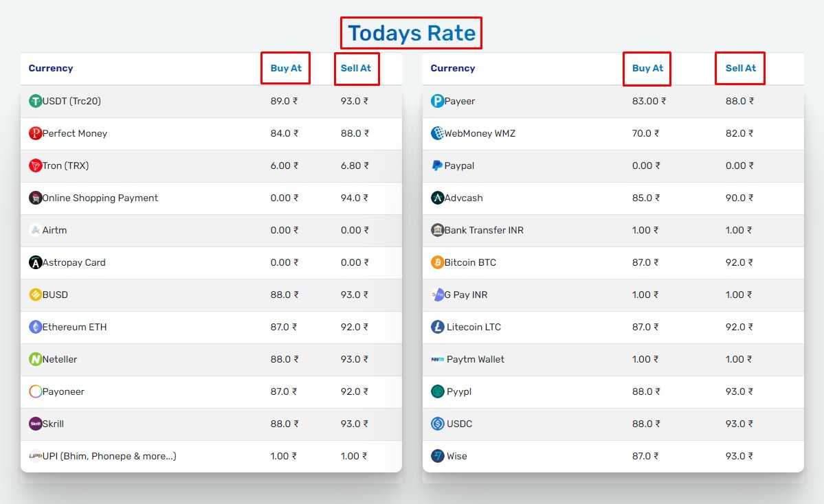
Task: Select the Astropay Card logo icon
Action: [x=35, y=262]
